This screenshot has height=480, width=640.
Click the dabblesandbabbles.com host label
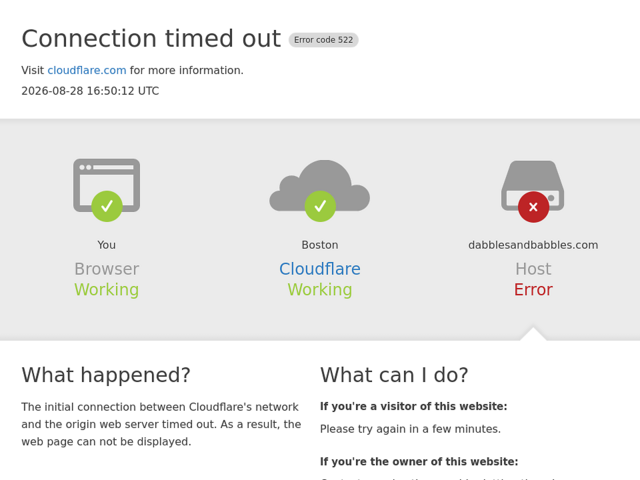coord(533,245)
